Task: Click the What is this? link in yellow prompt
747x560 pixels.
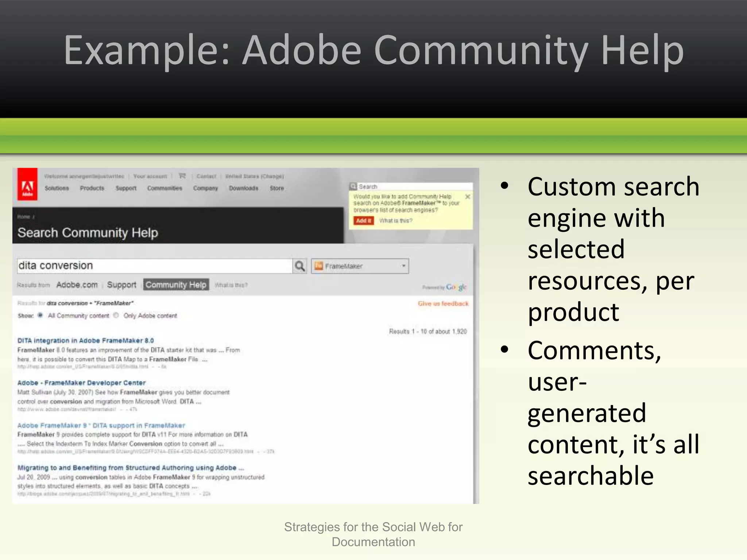Action: coord(396,221)
